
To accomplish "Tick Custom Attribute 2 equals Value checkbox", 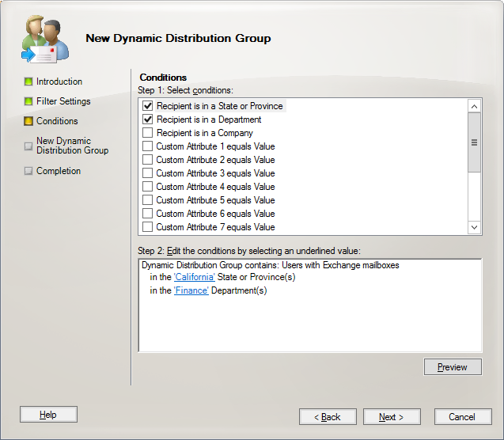I will (x=147, y=160).
